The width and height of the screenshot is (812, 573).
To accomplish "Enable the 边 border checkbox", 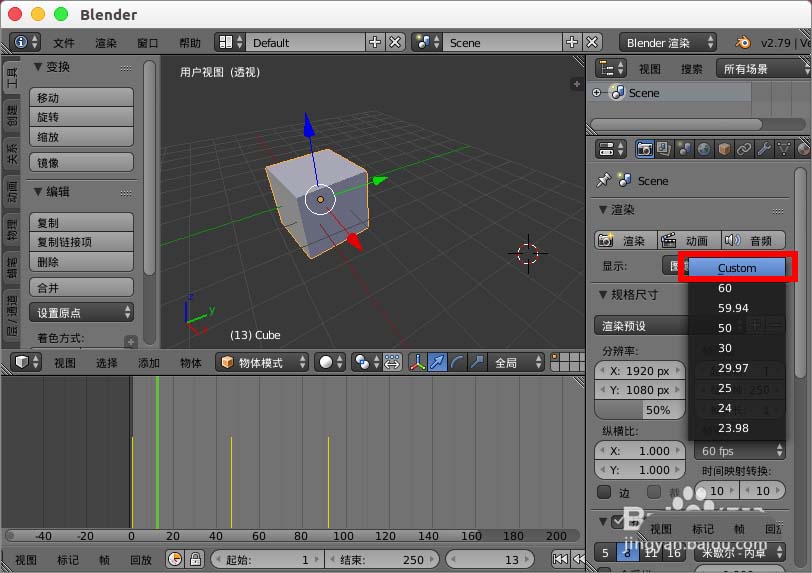I will tap(604, 491).
